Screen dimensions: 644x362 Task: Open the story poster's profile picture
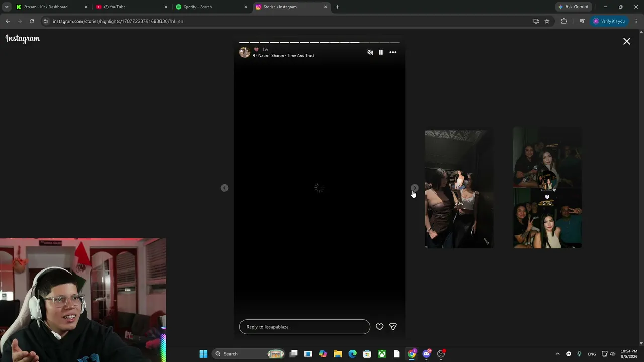tap(245, 52)
